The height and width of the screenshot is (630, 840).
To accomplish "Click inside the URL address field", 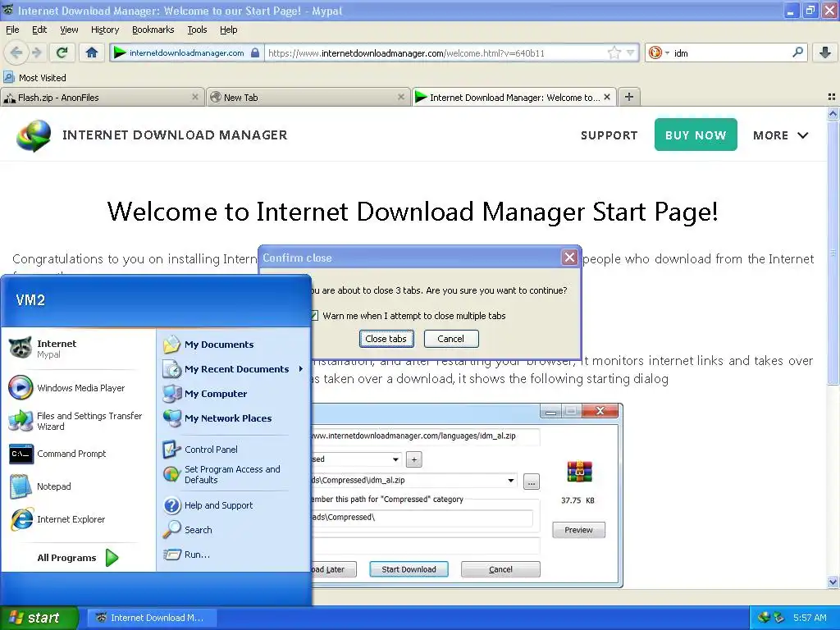I will point(435,53).
